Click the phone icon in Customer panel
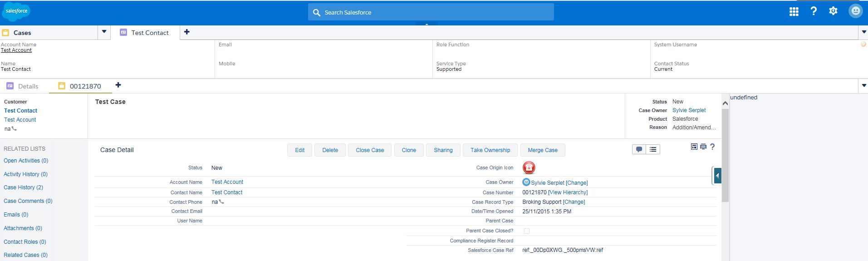Screen dimensions: 868x261 (x=14, y=128)
